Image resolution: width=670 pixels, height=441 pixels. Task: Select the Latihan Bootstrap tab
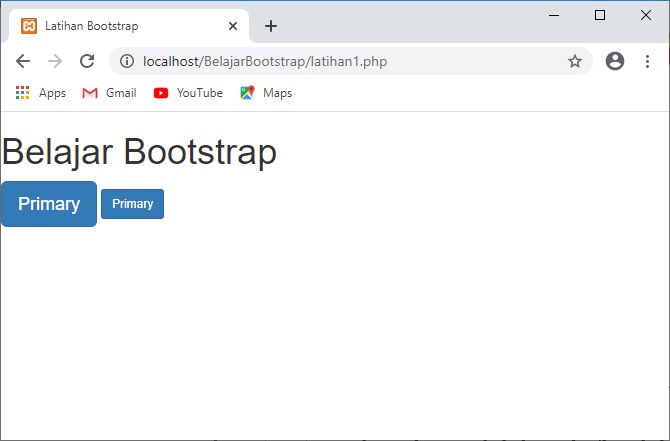click(120, 26)
